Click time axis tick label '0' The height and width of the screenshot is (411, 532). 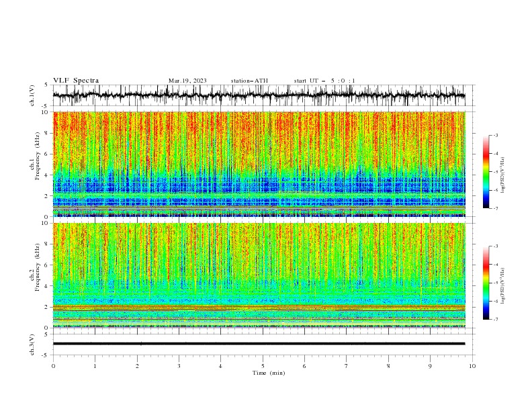(x=53, y=366)
